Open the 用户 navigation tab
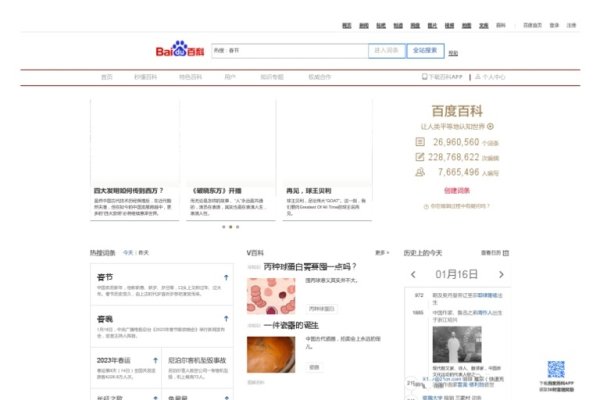The image size is (600, 400). [x=230, y=77]
